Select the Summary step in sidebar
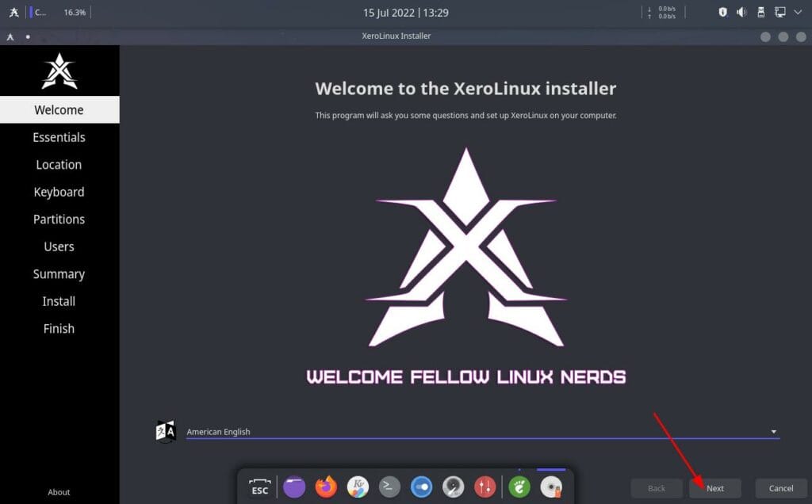Image resolution: width=812 pixels, height=504 pixels. (x=59, y=274)
